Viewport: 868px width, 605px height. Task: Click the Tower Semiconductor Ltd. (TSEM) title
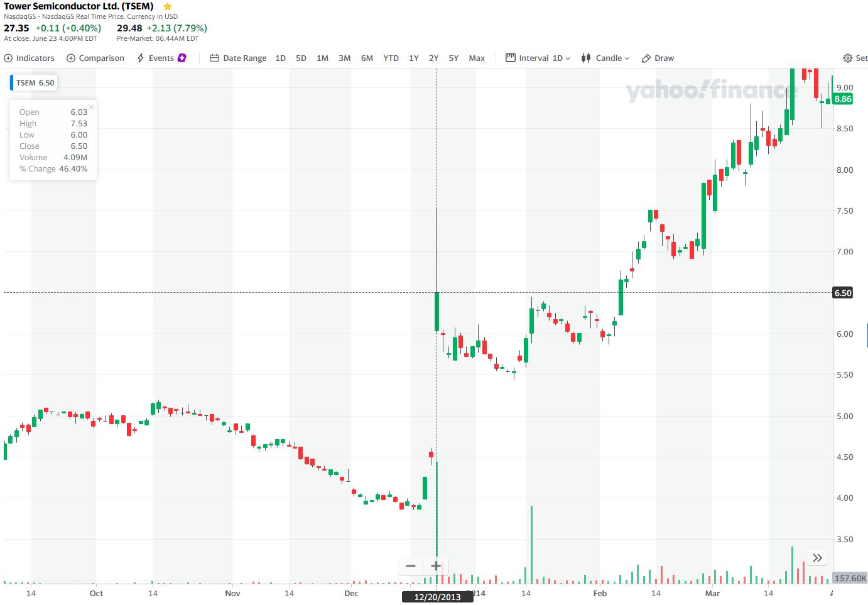click(79, 6)
